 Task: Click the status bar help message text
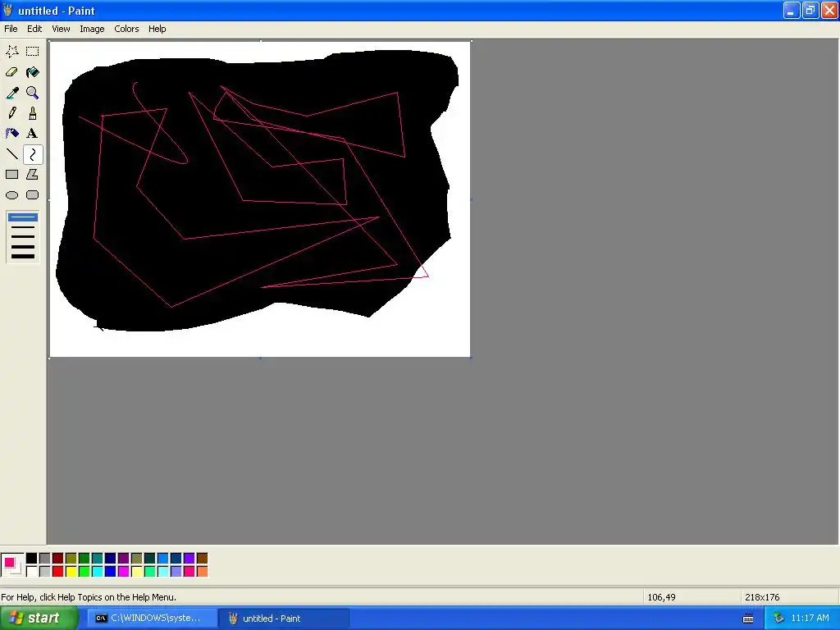[x=89, y=597]
